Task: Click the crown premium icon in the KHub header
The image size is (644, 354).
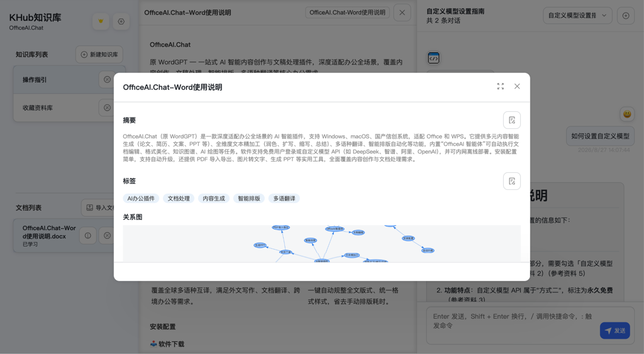Action: tap(101, 21)
